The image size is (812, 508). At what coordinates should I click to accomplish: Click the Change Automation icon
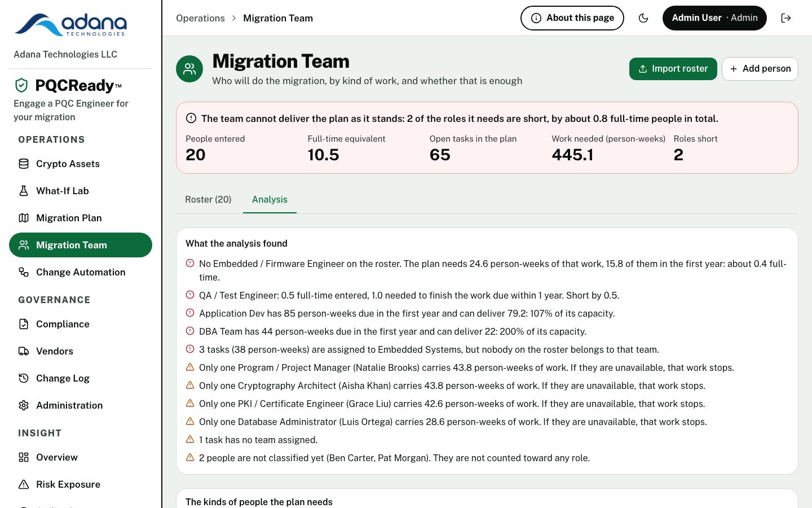point(24,272)
